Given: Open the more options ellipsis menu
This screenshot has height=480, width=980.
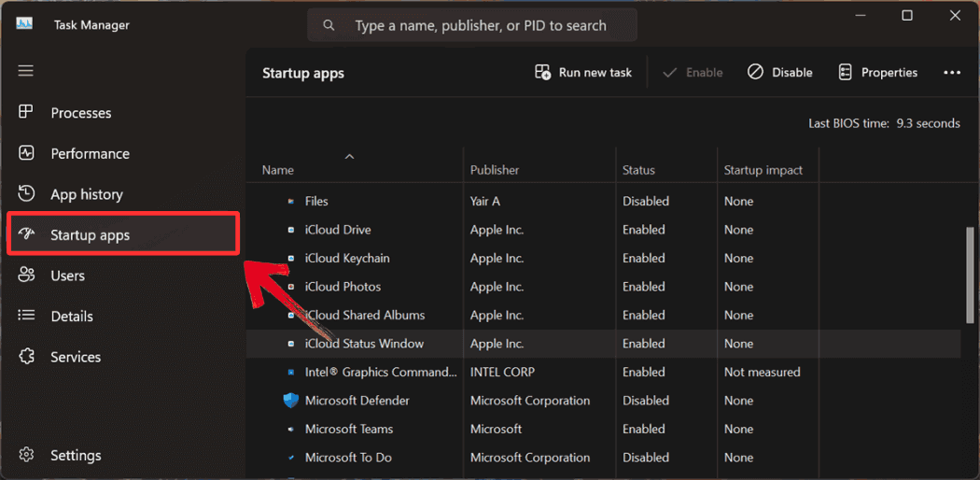Looking at the screenshot, I should [952, 73].
